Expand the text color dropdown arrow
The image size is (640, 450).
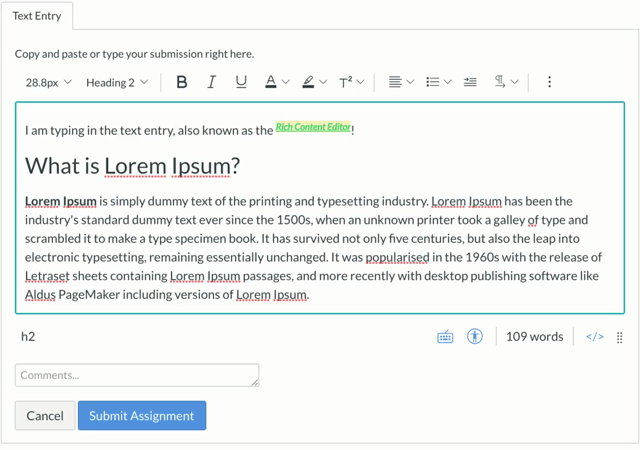pyautogui.click(x=286, y=82)
